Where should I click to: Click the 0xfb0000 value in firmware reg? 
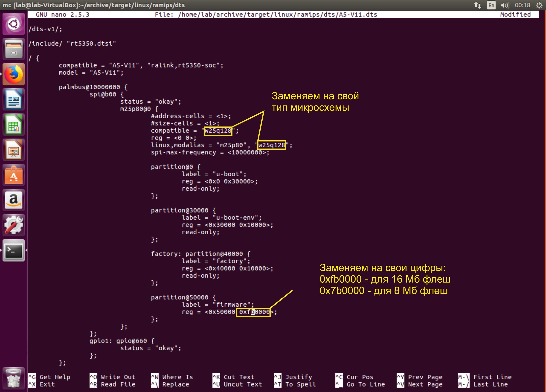coord(254,312)
